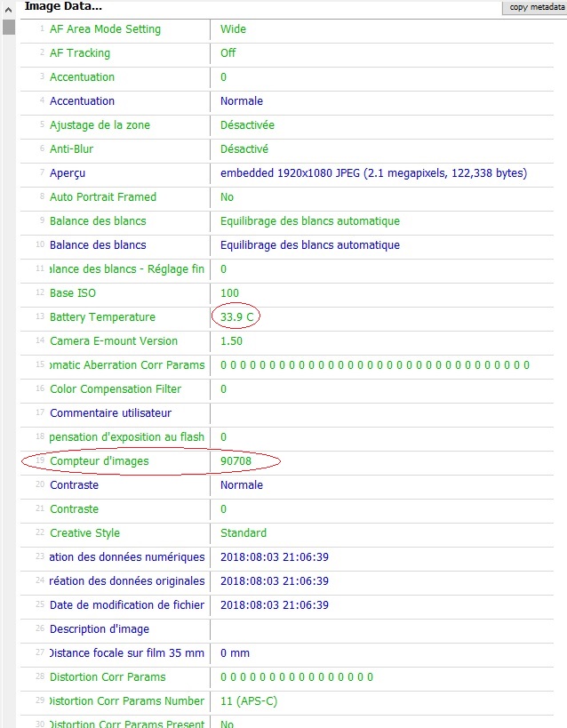
Task: Click the copy metadata button
Action: tap(536, 7)
